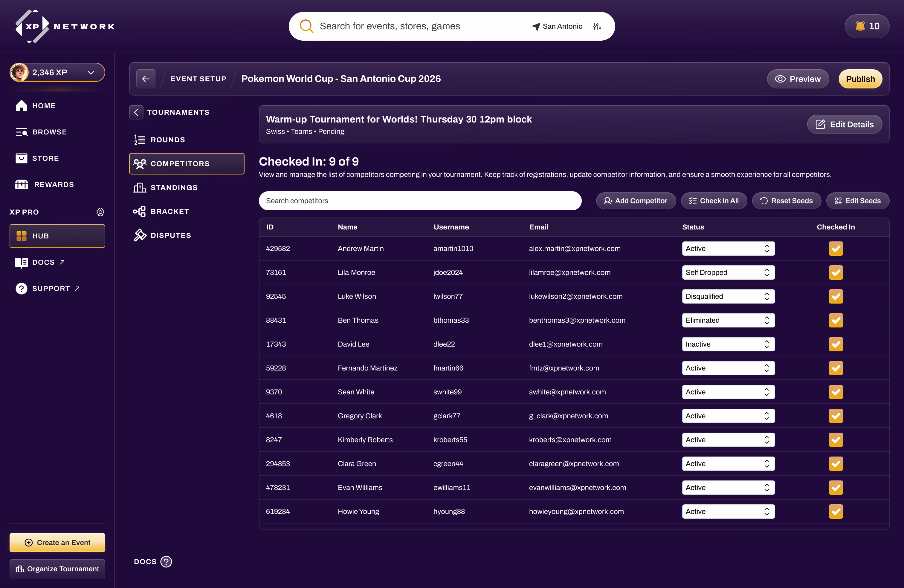The image size is (904, 588).
Task: Open Docs external link in sidebar
Action: click(40, 262)
